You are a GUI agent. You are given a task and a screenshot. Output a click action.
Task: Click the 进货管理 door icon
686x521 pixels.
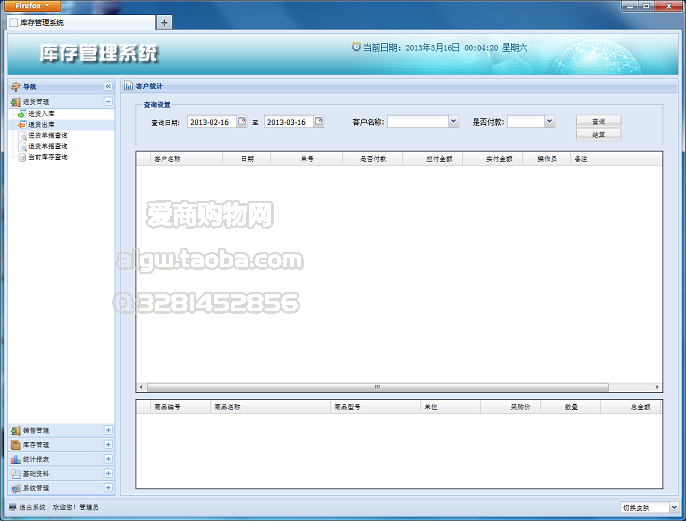tap(16, 102)
